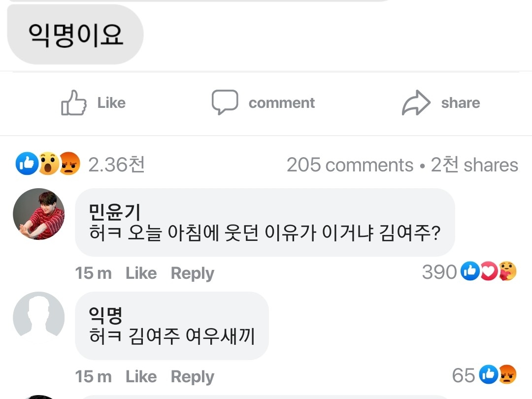Click the comment speech bubble icon
The width and height of the screenshot is (532, 399).
(x=225, y=102)
